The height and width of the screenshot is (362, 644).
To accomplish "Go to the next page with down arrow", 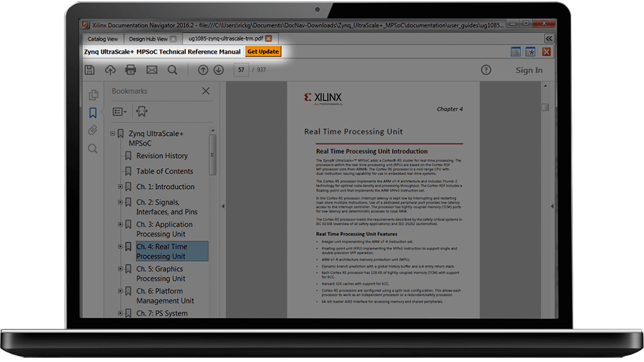I will click(218, 70).
